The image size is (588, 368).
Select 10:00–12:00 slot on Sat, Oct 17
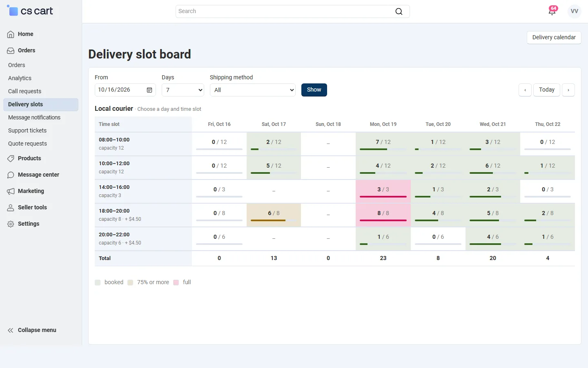pyautogui.click(x=274, y=168)
